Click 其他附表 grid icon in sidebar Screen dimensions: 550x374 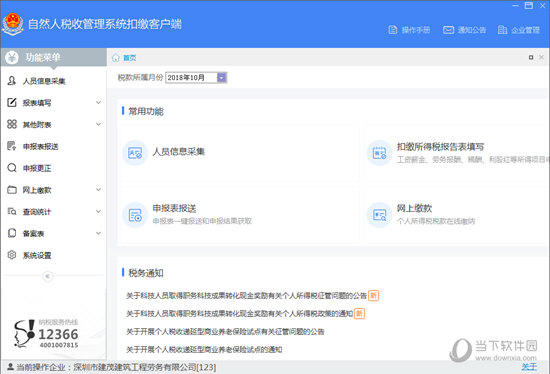[12, 124]
